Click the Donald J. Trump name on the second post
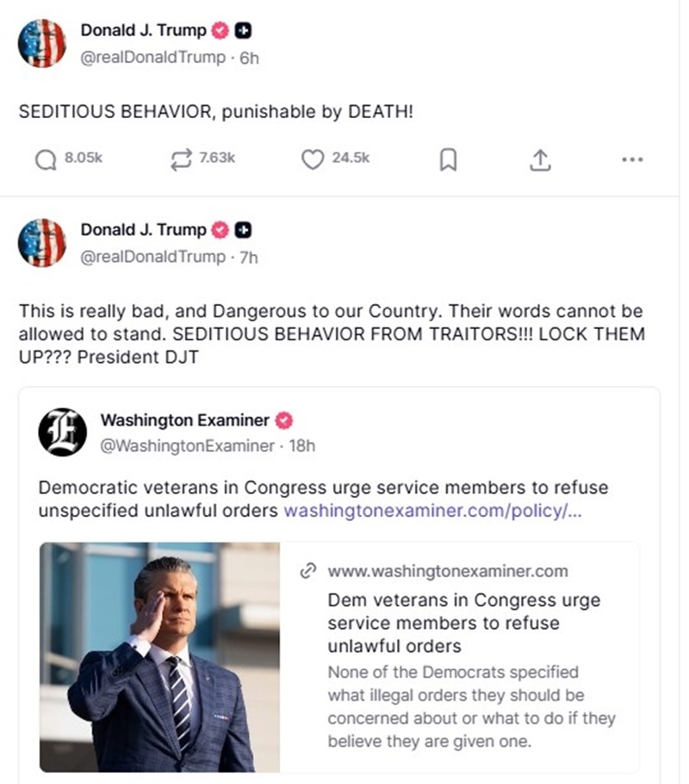The height and width of the screenshot is (784, 689). 143,230
